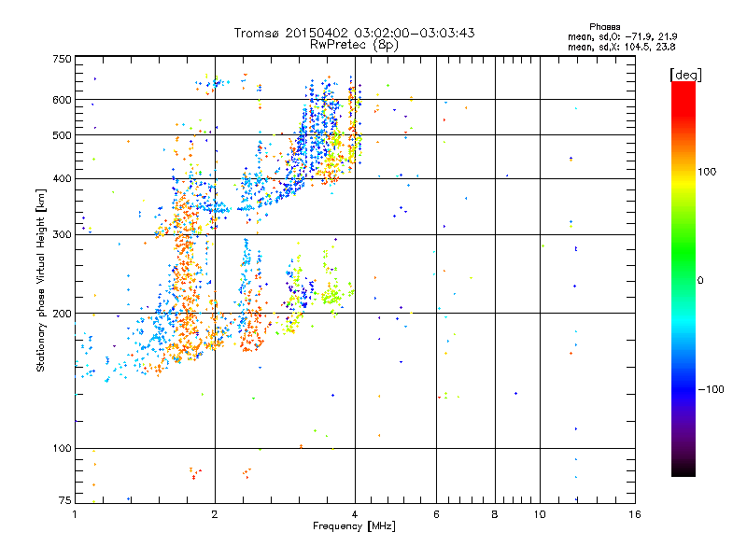Click the colorbar tick label "100"
The width and height of the screenshot is (747, 560).
coord(707,172)
